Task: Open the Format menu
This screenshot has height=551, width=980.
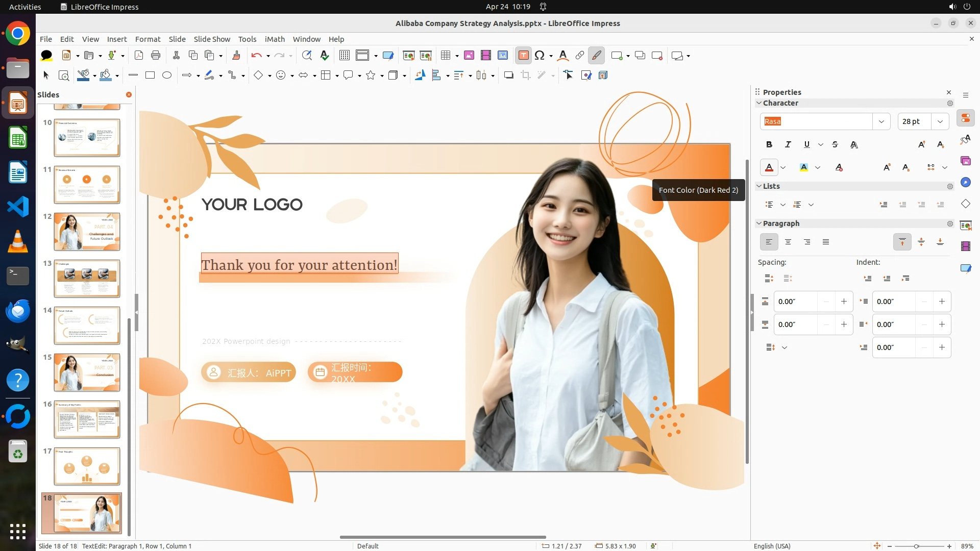Action: (x=148, y=39)
